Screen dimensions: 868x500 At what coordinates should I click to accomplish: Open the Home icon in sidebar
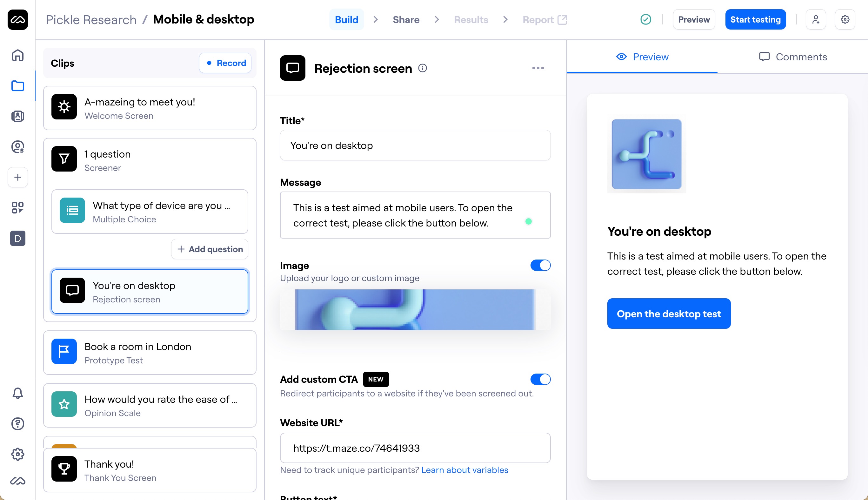click(x=17, y=55)
